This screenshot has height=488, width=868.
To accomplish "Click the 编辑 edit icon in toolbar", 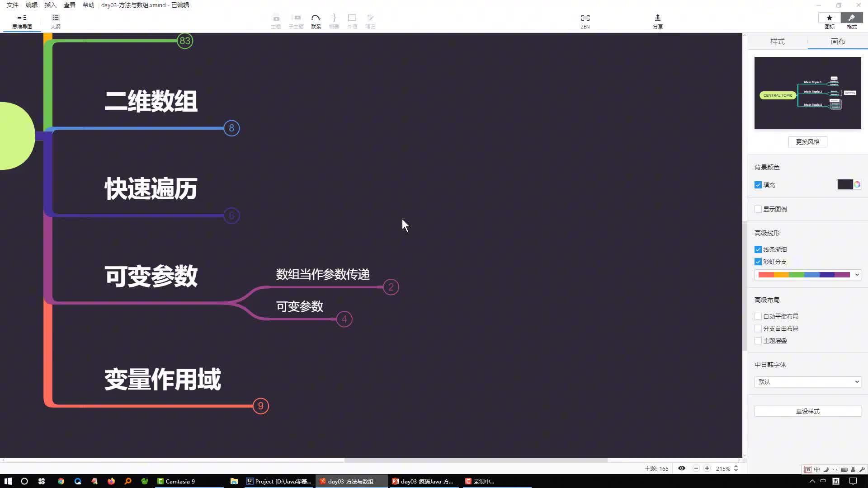I will pyautogui.click(x=31, y=5).
